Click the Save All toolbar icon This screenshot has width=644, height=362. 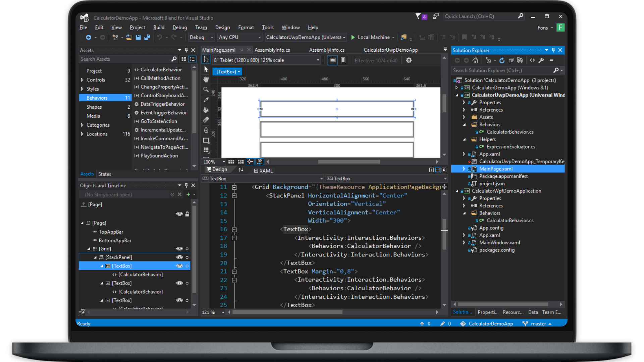point(147,37)
